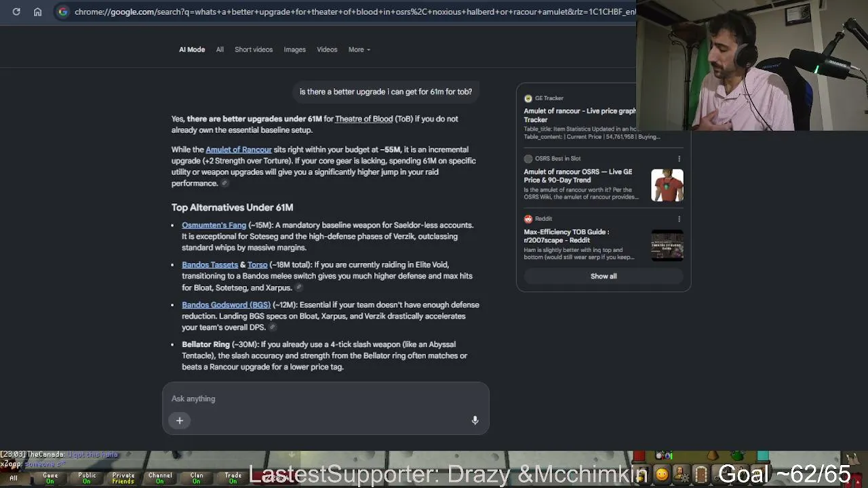Click the plus attachment button

(x=180, y=421)
